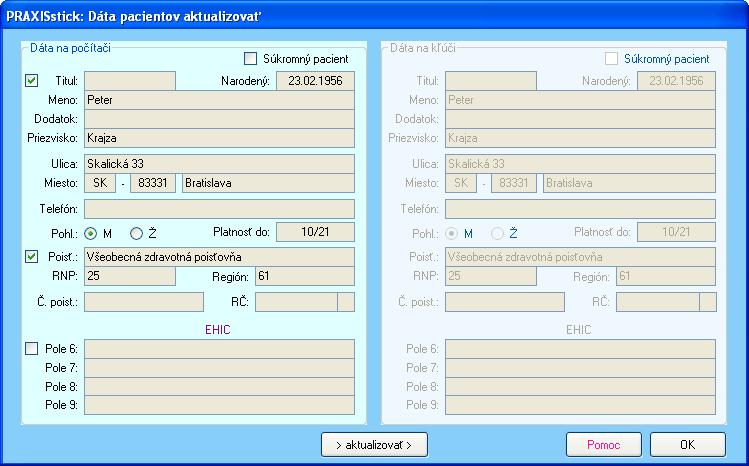749x466 pixels.
Task: Select the M gender radio button
Action: click(x=91, y=233)
